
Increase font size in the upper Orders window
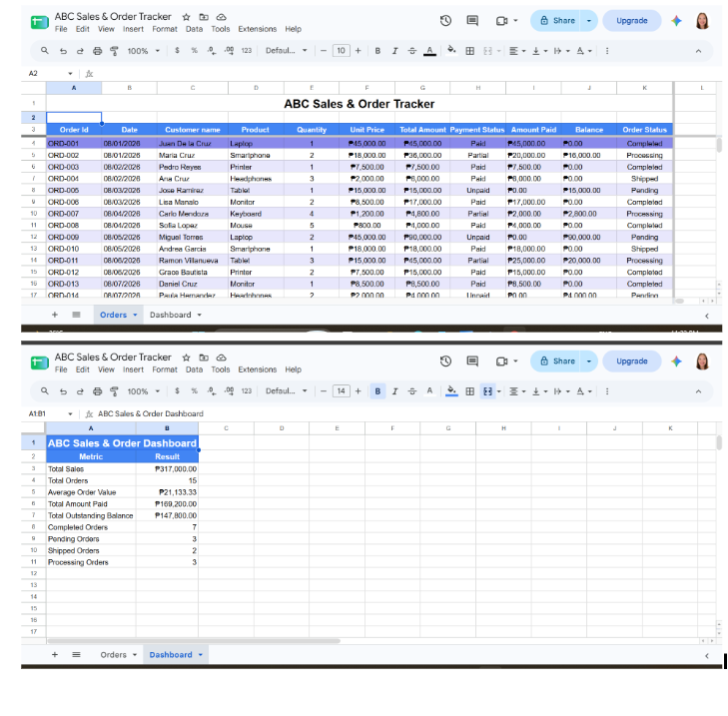click(x=358, y=51)
